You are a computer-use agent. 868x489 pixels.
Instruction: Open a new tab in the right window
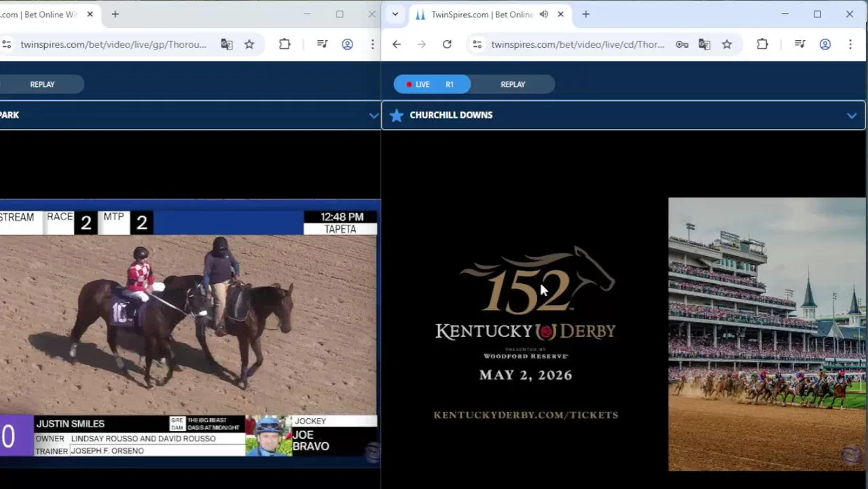585,14
